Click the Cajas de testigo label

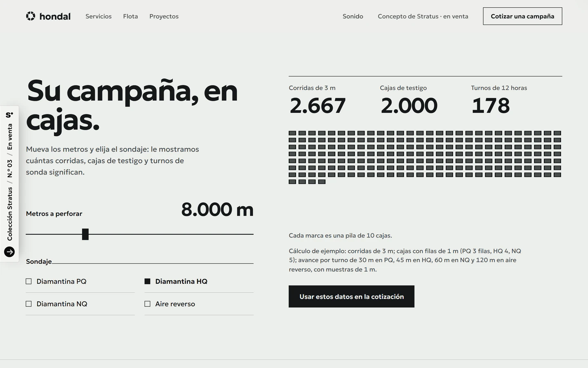coord(403,88)
